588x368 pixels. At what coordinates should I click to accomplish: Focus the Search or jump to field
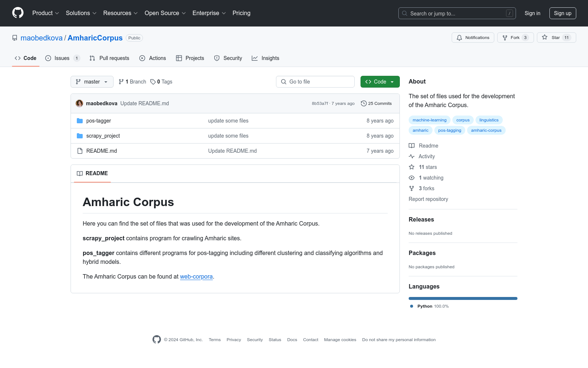[457, 13]
